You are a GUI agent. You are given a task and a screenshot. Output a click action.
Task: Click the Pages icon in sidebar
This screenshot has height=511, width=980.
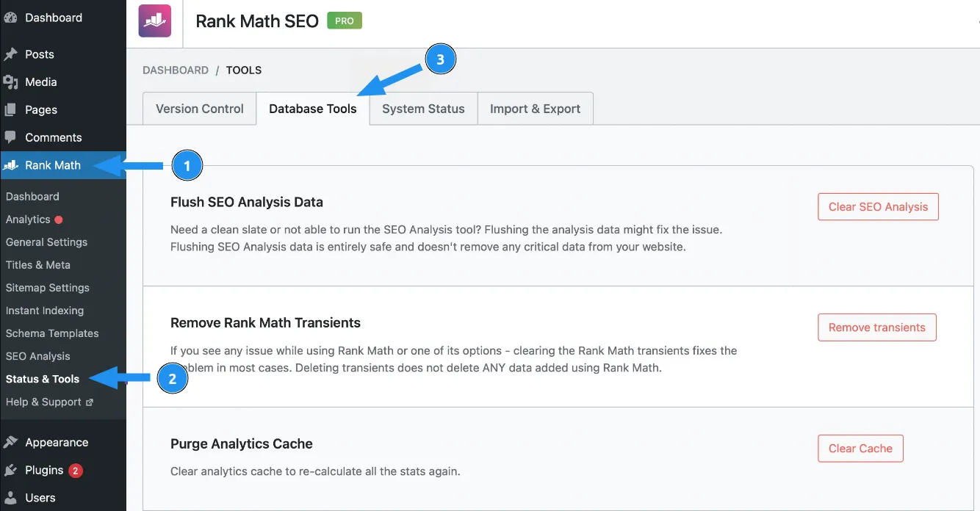tap(10, 109)
